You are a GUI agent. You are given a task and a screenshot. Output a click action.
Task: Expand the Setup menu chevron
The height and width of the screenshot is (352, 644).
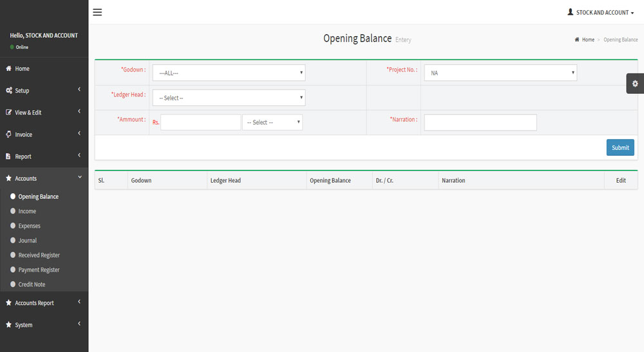pyautogui.click(x=79, y=89)
